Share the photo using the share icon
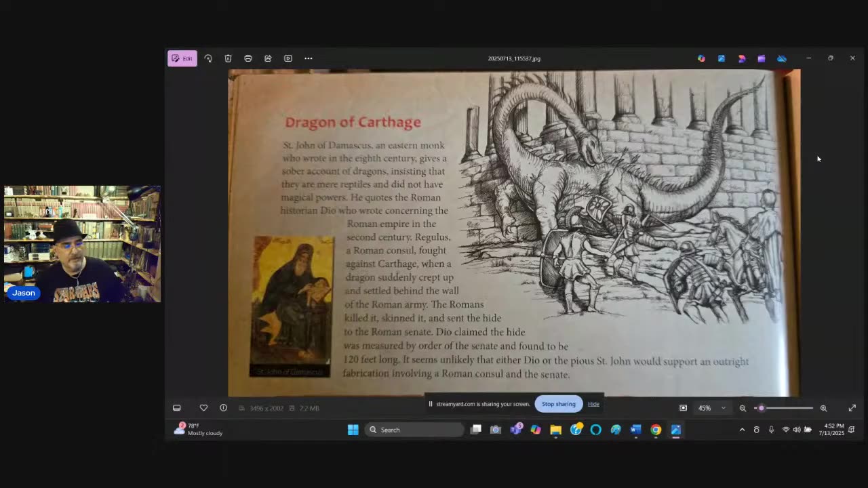 [268, 58]
